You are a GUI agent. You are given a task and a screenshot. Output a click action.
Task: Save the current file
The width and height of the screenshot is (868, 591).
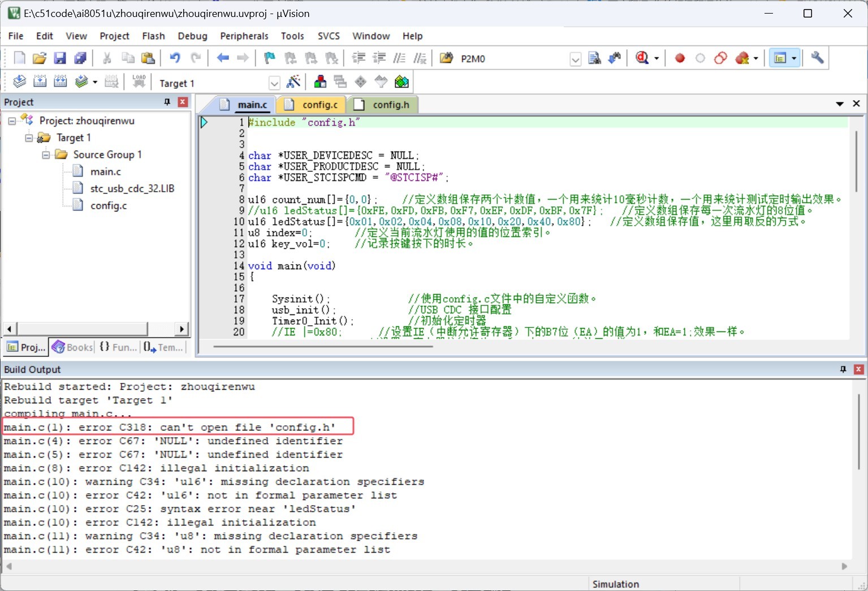60,58
